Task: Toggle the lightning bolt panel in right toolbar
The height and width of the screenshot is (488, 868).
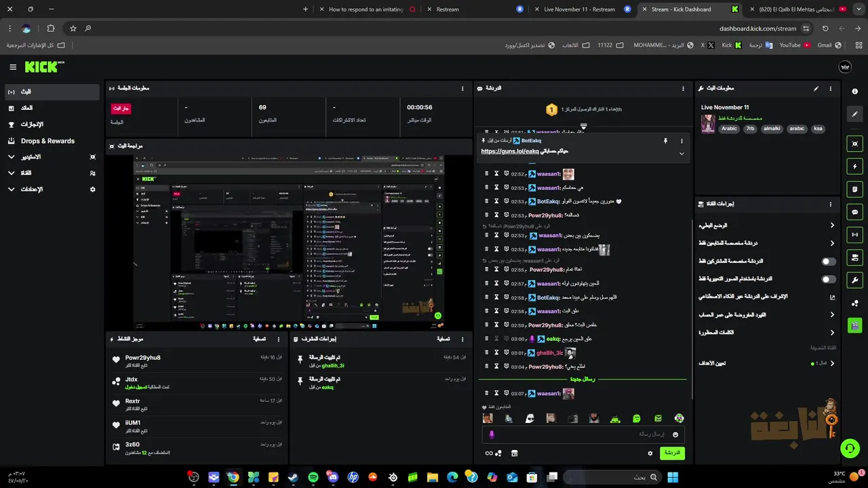Action: click(x=854, y=167)
